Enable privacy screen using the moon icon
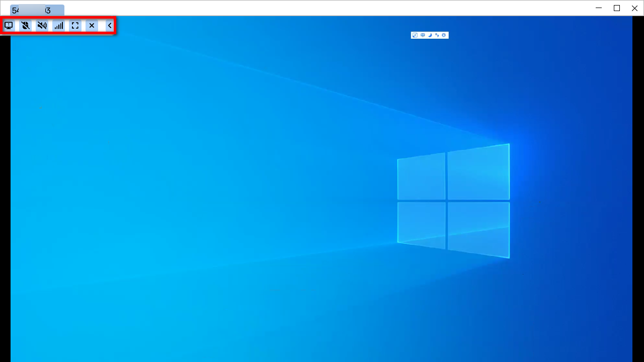This screenshot has height=362, width=644. [x=430, y=35]
